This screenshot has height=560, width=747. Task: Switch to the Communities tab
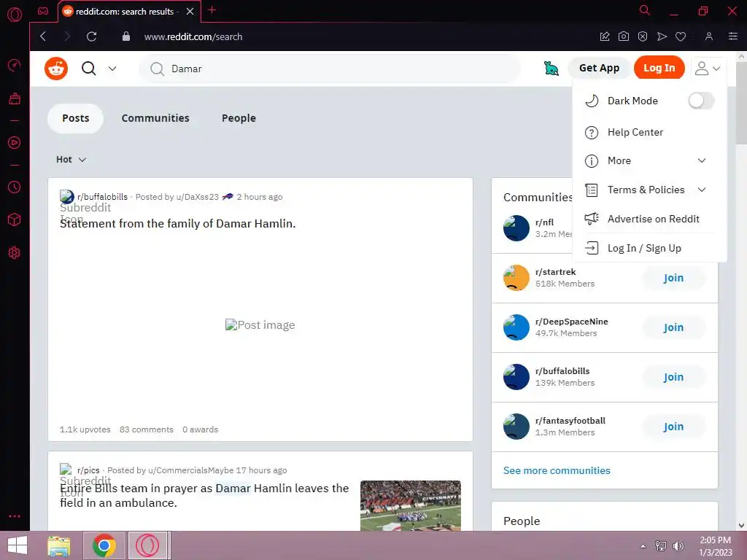pos(155,118)
